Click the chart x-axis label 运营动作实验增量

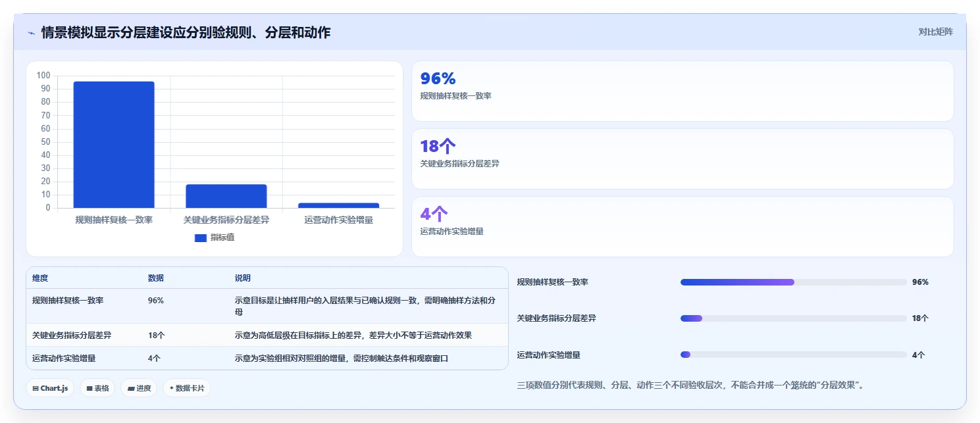click(x=339, y=220)
